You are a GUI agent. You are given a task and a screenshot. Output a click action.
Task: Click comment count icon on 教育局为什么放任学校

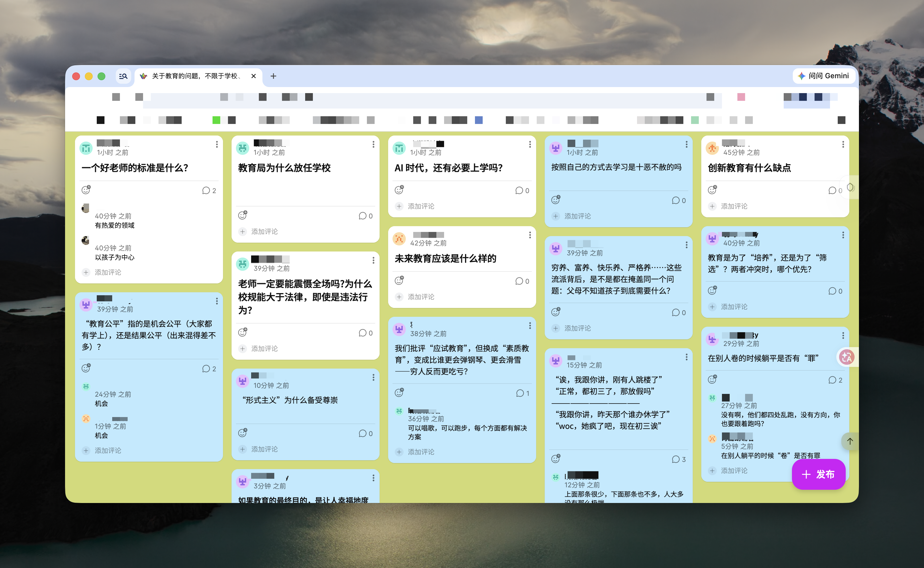pos(362,216)
